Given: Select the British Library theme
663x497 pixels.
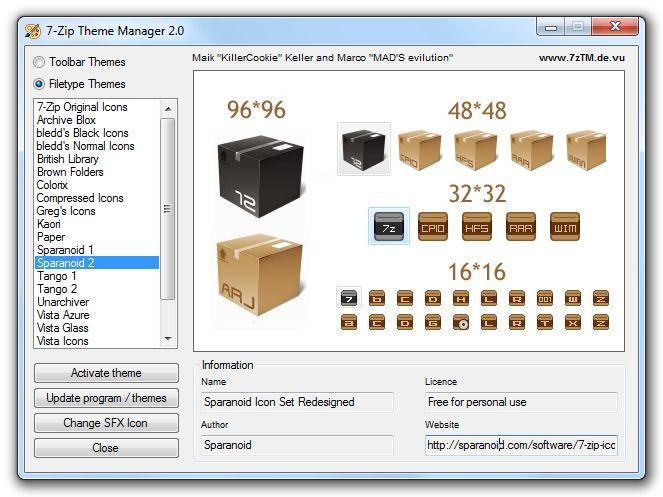Looking at the screenshot, I should (x=68, y=159).
